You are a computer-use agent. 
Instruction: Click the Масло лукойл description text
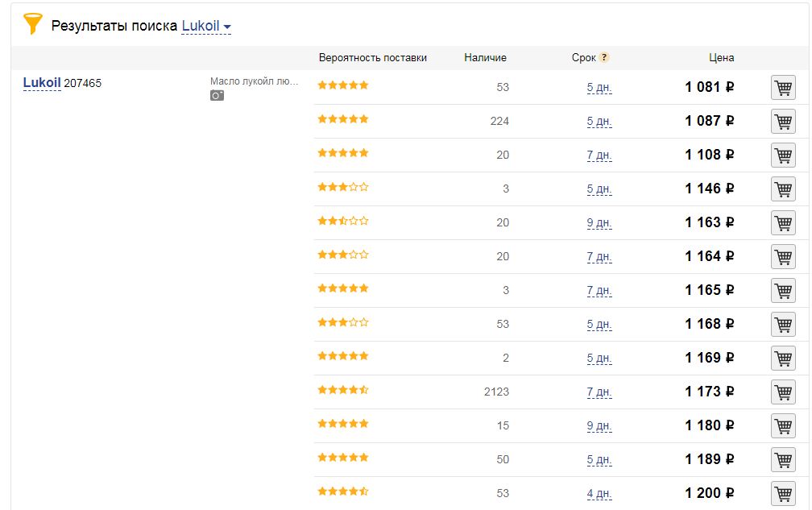(255, 81)
